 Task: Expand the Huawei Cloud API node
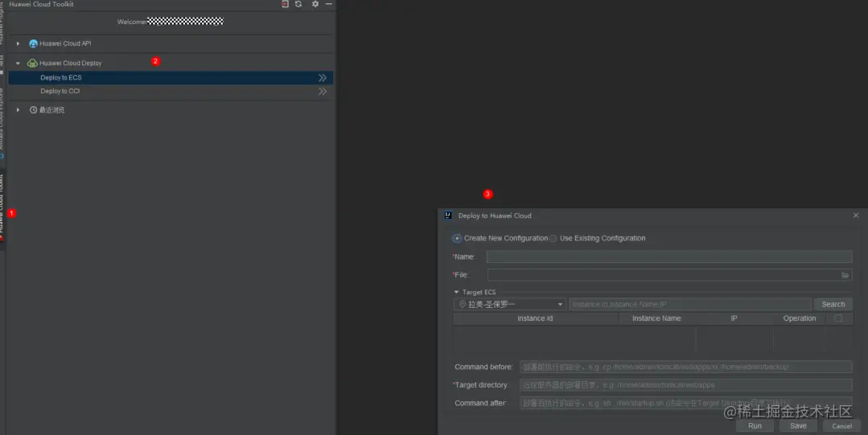tap(18, 43)
